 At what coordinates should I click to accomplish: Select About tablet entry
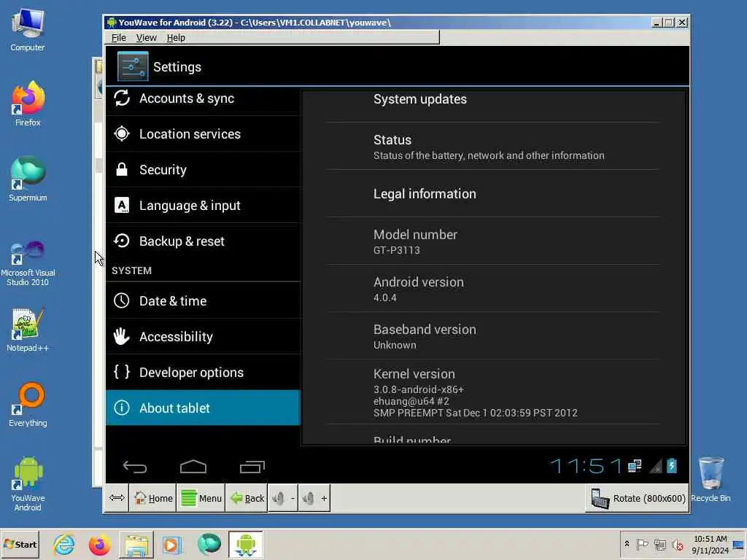[204, 408]
